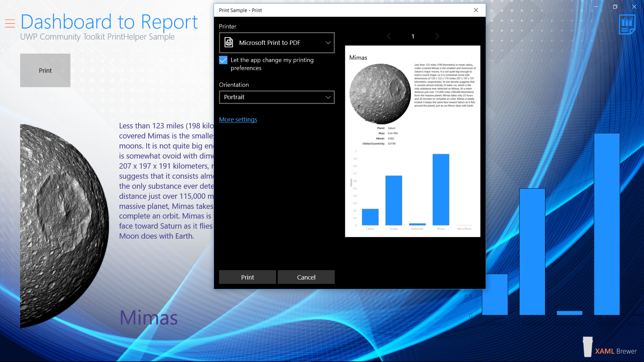This screenshot has width=644, height=362.
Task: Open the More settings link
Action: (238, 120)
